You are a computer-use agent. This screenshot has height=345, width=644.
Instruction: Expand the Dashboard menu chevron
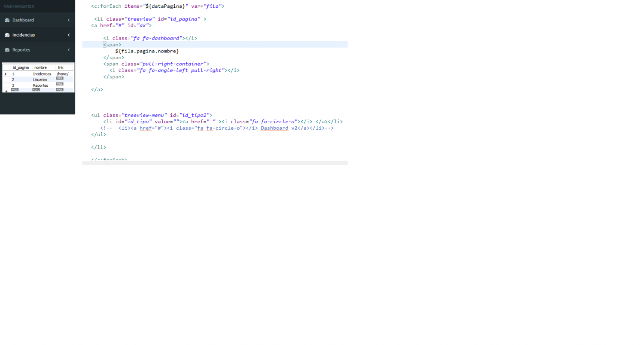[x=69, y=20]
